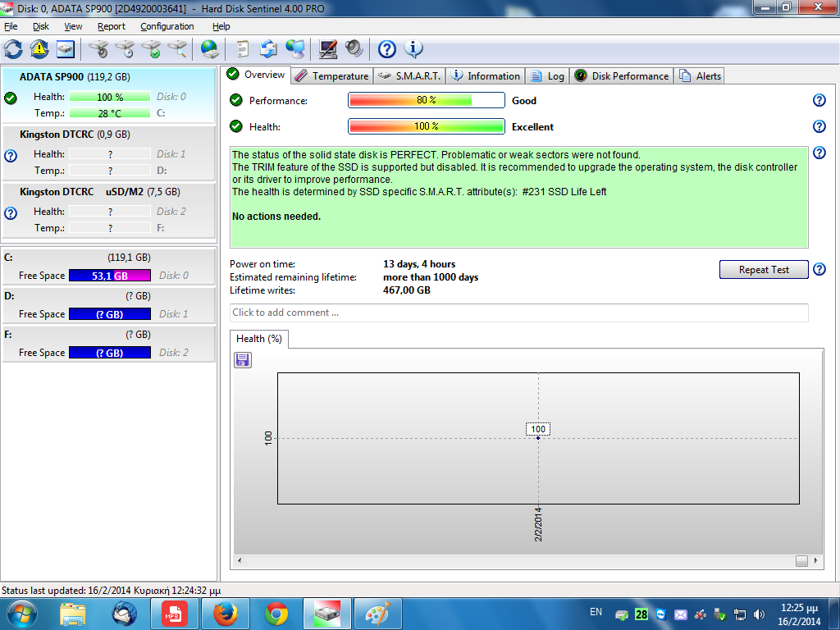Click the '467,00 GB' lifetime writes value
This screenshot has height=630, width=840.
407,290
